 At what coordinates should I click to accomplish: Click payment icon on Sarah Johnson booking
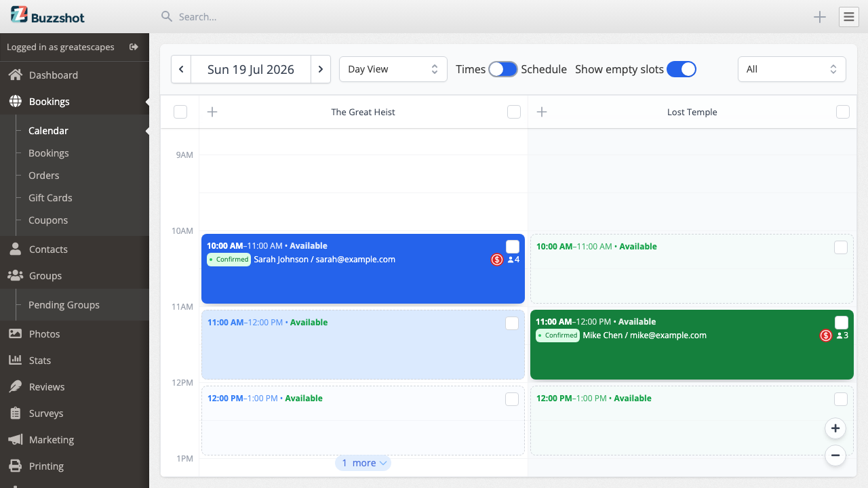[x=497, y=260]
